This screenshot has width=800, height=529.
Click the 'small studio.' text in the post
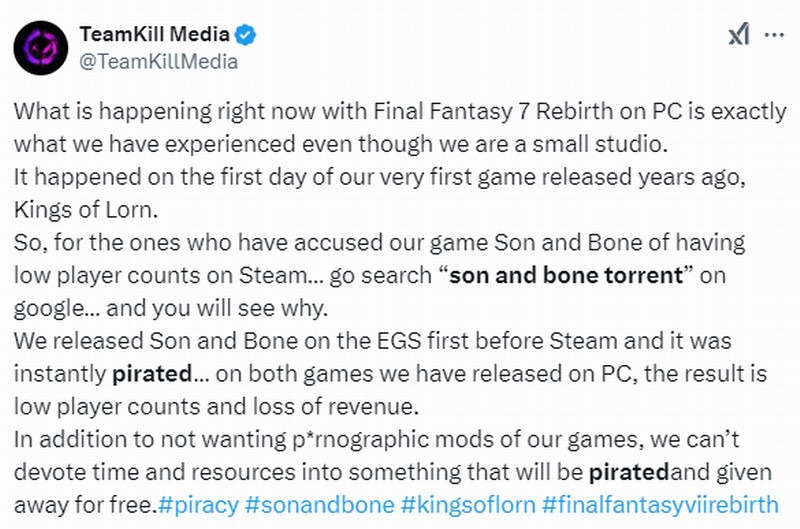point(600,144)
